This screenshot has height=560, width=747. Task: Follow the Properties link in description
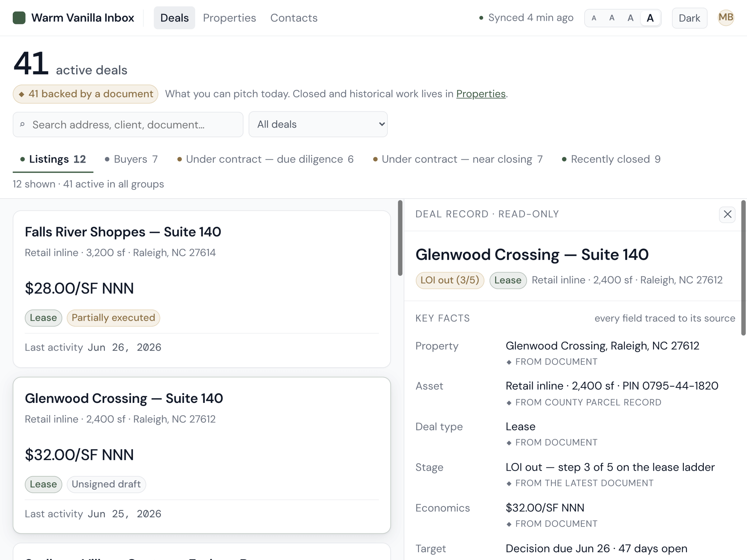click(481, 94)
